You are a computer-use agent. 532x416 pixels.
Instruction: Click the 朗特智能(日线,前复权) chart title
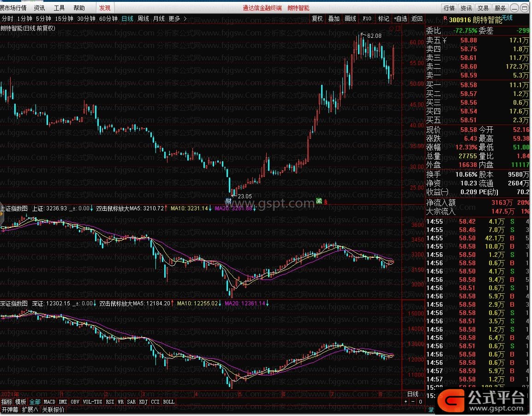coord(28,29)
